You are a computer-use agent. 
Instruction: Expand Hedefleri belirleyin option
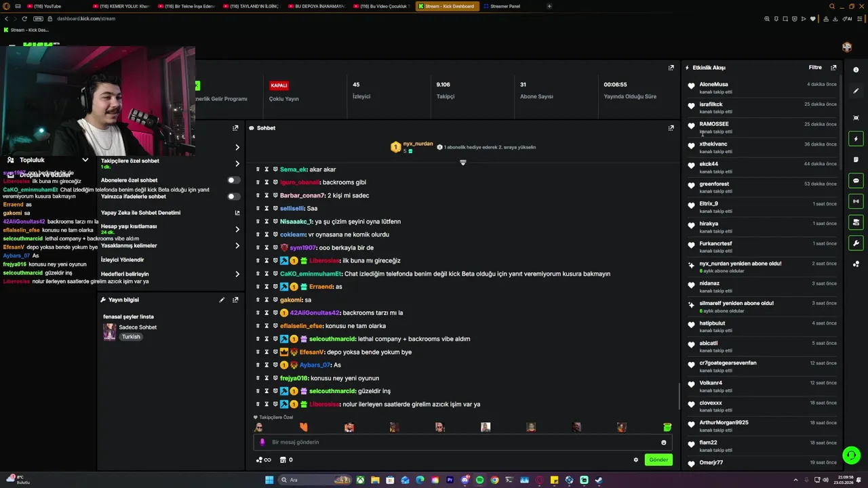tap(237, 274)
